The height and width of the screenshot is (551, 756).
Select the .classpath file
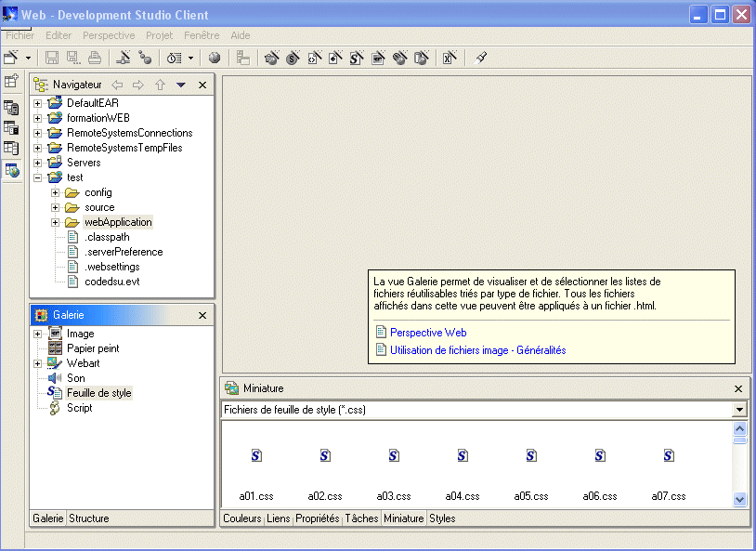point(107,237)
